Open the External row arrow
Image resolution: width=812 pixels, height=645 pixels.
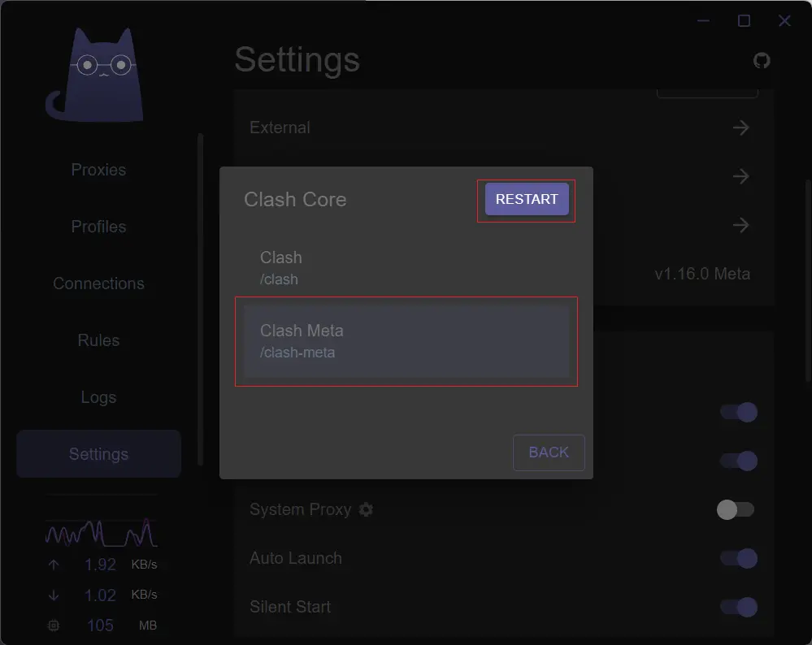741,128
